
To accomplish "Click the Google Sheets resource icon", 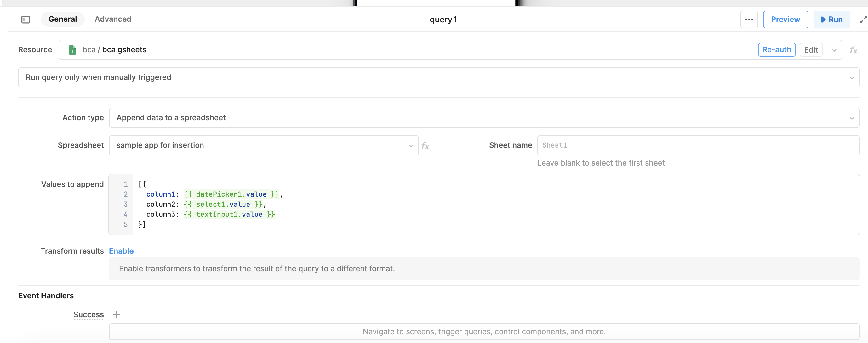I will [x=72, y=50].
